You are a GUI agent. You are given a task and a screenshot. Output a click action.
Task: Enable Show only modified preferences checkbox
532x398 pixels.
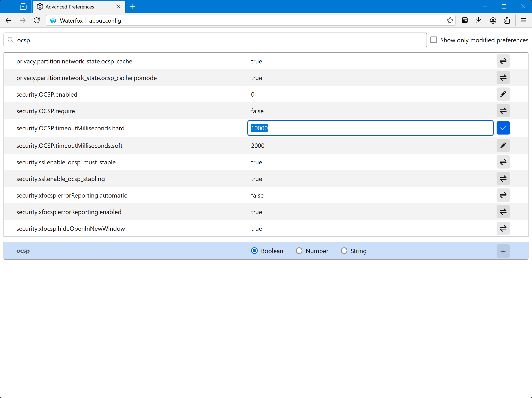point(433,40)
